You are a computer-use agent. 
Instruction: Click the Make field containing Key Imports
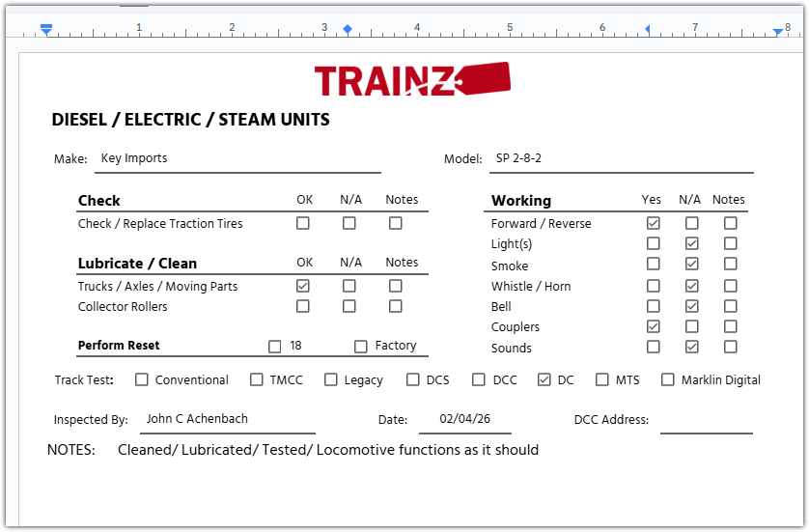tap(237, 159)
